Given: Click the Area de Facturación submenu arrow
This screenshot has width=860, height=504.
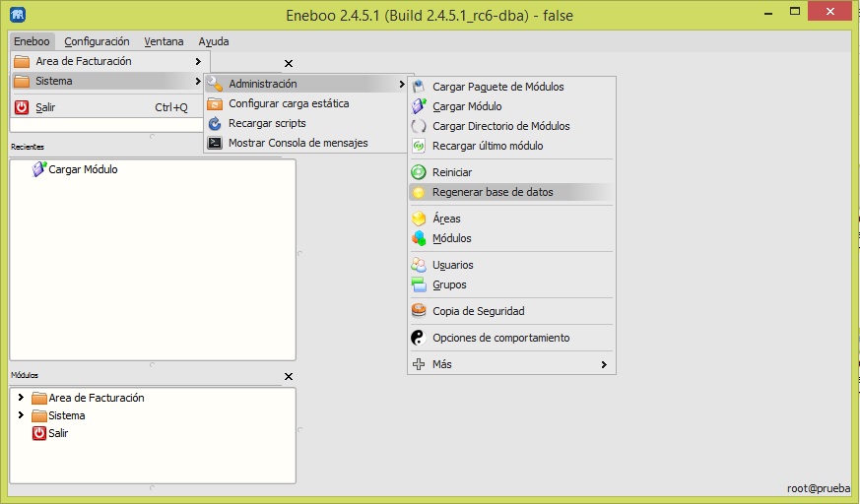Looking at the screenshot, I should pyautogui.click(x=198, y=61).
